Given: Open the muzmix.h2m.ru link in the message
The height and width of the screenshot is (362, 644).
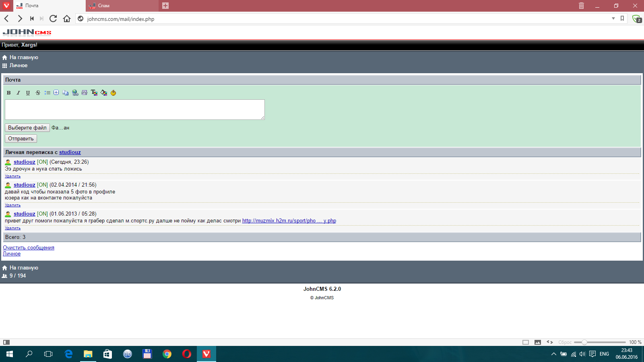Looking at the screenshot, I should pos(289,221).
